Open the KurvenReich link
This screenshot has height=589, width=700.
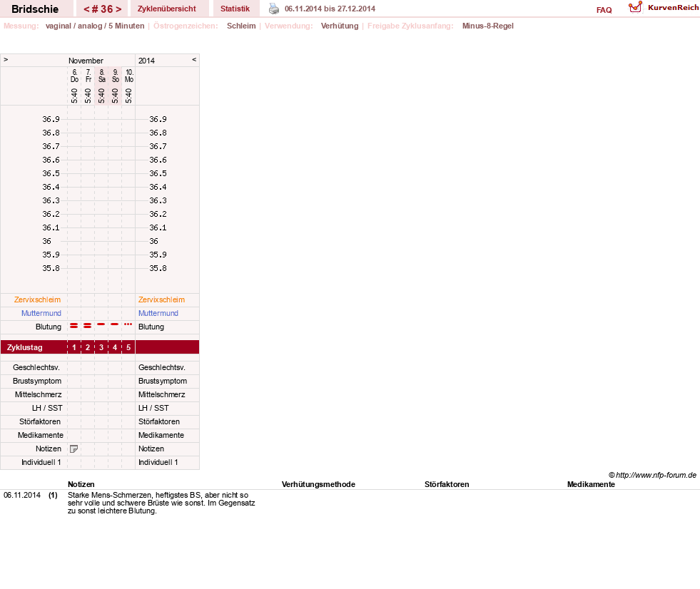(x=673, y=8)
